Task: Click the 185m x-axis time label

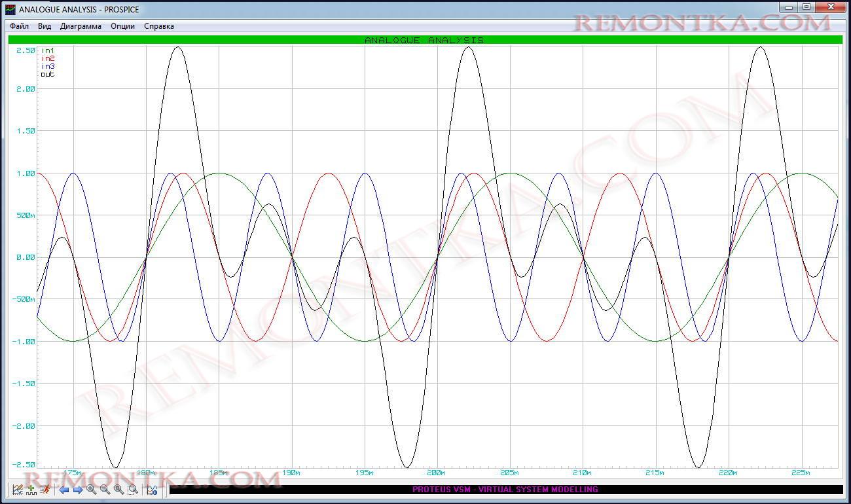Action: 218,473
